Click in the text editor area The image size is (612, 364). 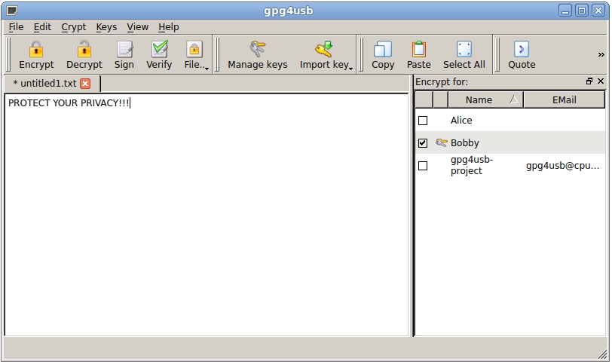pos(206,215)
